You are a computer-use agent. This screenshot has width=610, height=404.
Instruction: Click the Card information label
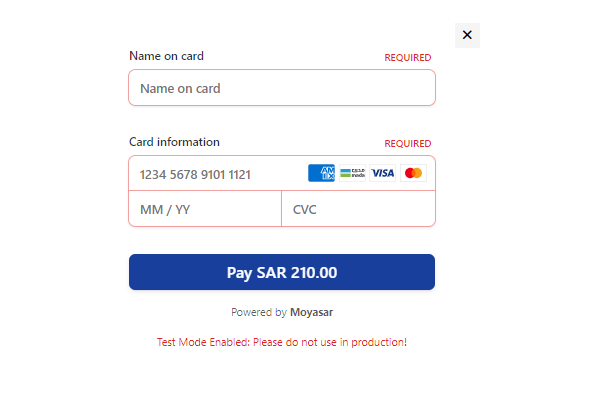[x=174, y=142]
